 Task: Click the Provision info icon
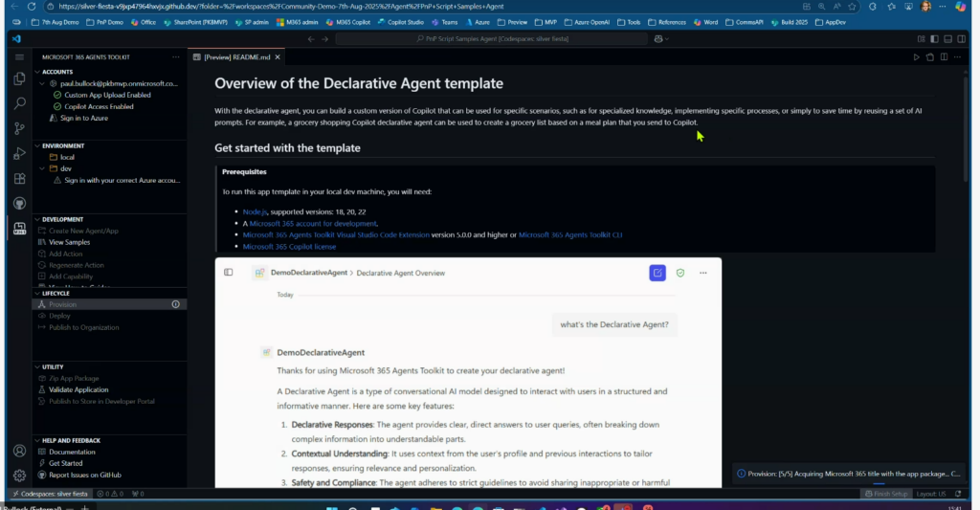pos(176,304)
